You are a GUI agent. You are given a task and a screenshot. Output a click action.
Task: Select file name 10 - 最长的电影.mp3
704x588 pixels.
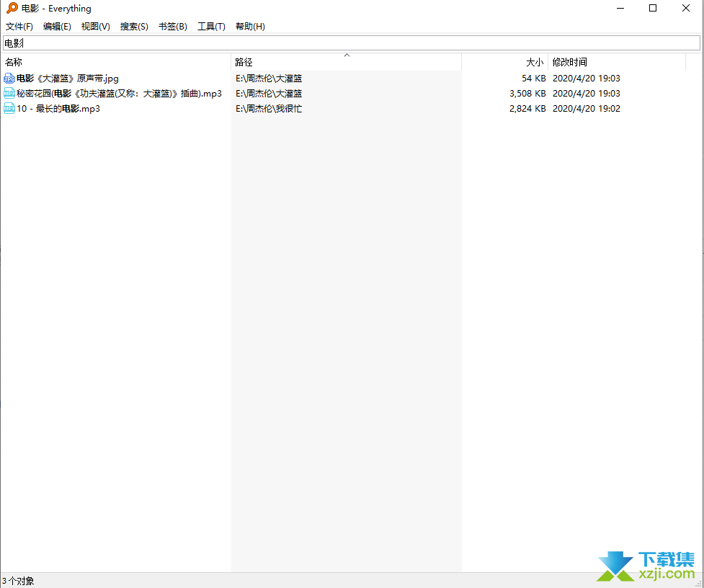(58, 109)
